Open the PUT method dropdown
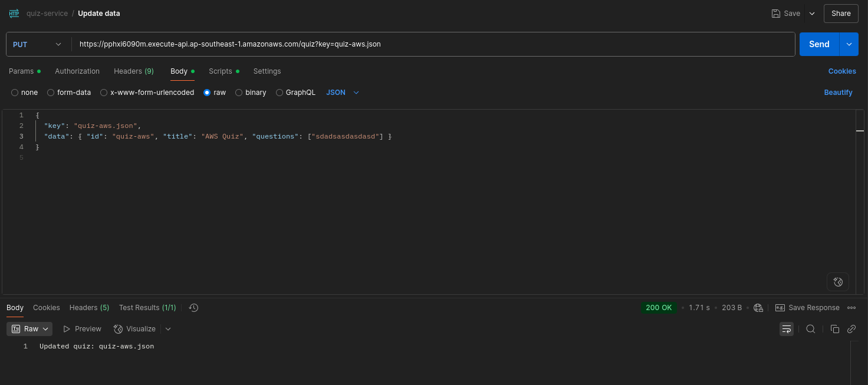 [x=37, y=44]
